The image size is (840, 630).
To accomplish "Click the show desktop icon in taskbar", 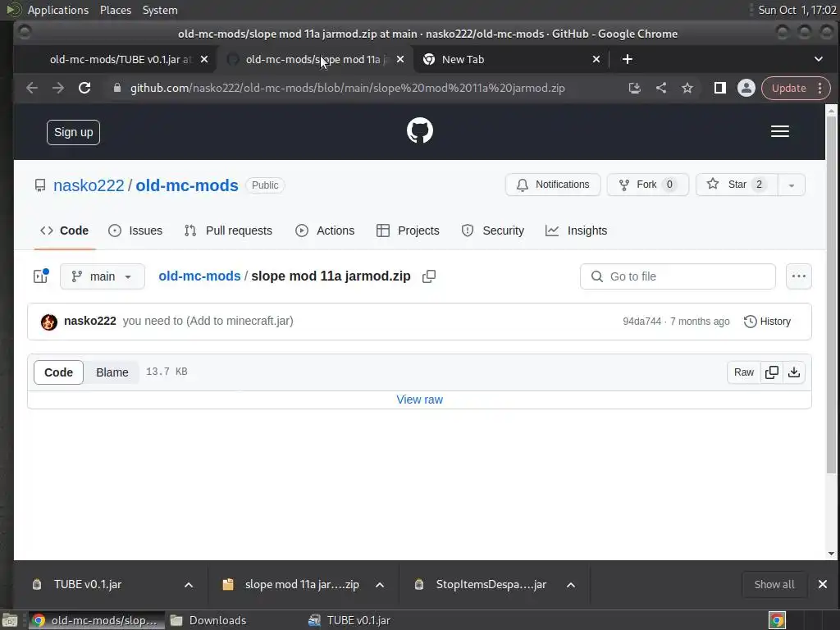I will point(10,620).
